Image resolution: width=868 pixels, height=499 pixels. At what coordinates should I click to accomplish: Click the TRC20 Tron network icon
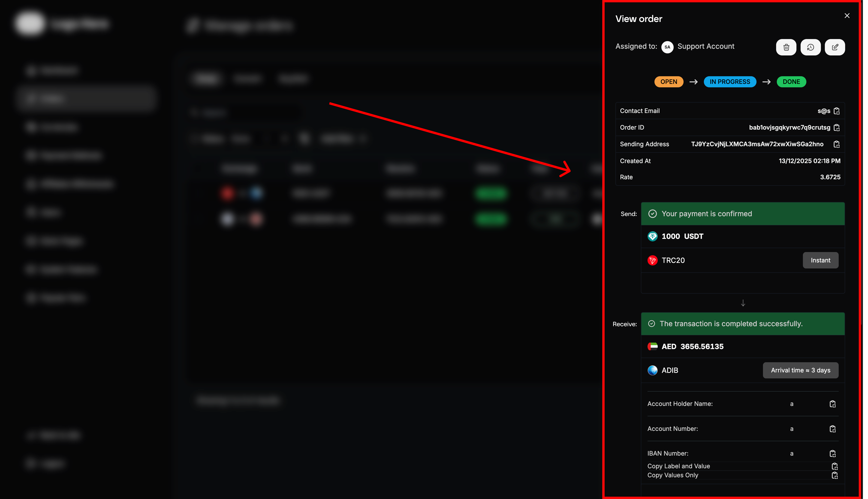point(653,260)
